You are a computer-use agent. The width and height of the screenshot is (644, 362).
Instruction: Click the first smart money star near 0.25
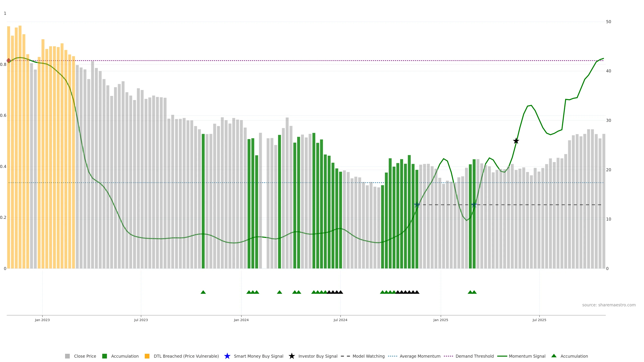tap(417, 205)
